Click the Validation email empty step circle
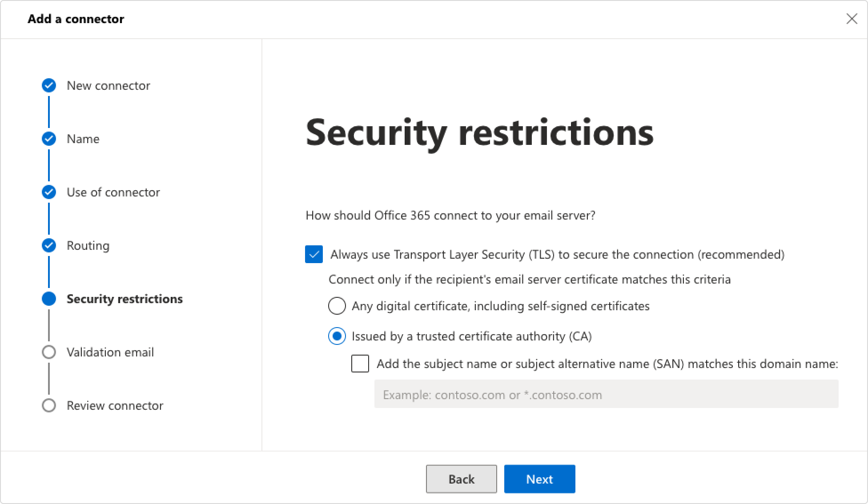The height and width of the screenshot is (504, 868). 49,352
